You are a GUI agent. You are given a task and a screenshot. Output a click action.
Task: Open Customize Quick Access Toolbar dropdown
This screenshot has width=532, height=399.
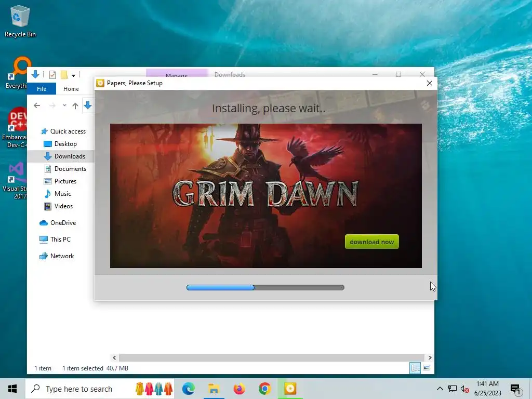pos(73,75)
